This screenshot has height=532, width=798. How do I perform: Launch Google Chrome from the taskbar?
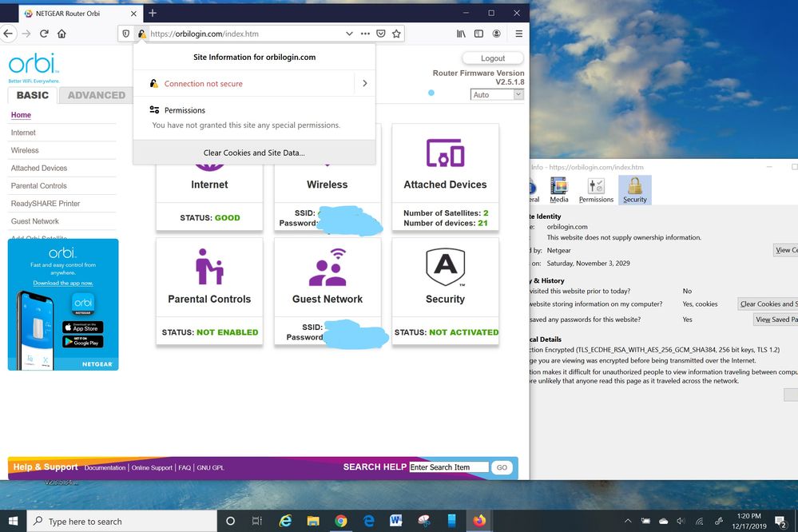coord(341,521)
